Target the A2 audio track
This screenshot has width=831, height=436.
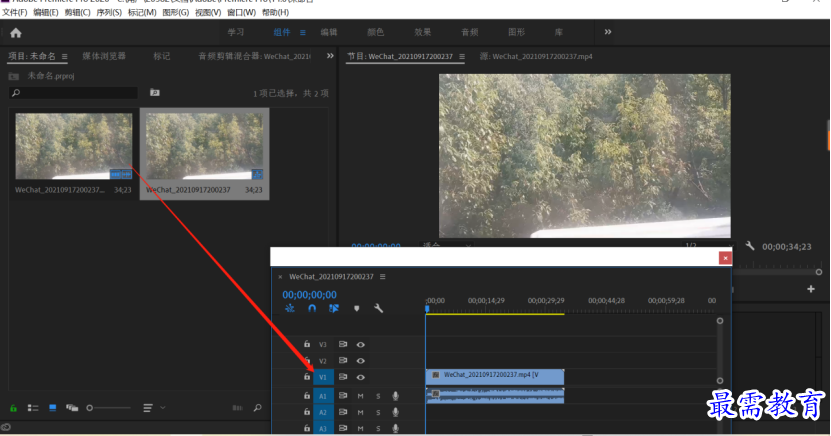point(323,412)
